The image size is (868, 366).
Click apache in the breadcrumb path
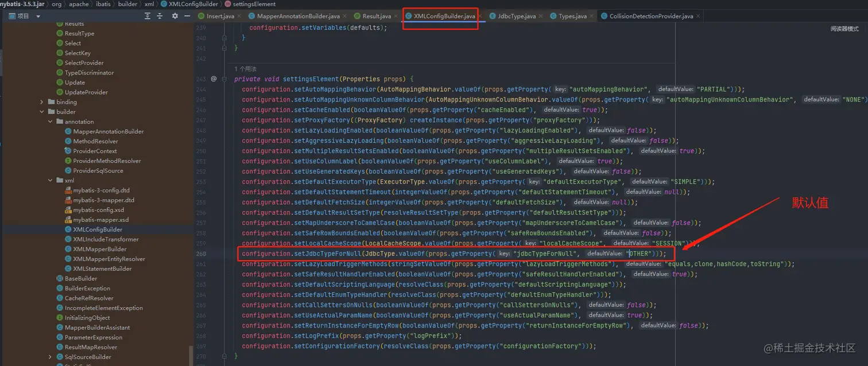click(x=79, y=4)
